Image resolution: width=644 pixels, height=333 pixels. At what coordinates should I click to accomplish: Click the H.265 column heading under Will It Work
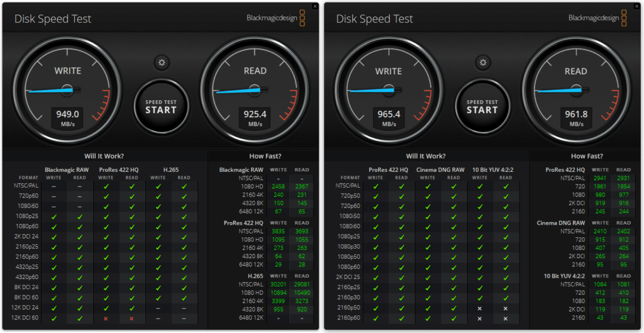pos(171,169)
